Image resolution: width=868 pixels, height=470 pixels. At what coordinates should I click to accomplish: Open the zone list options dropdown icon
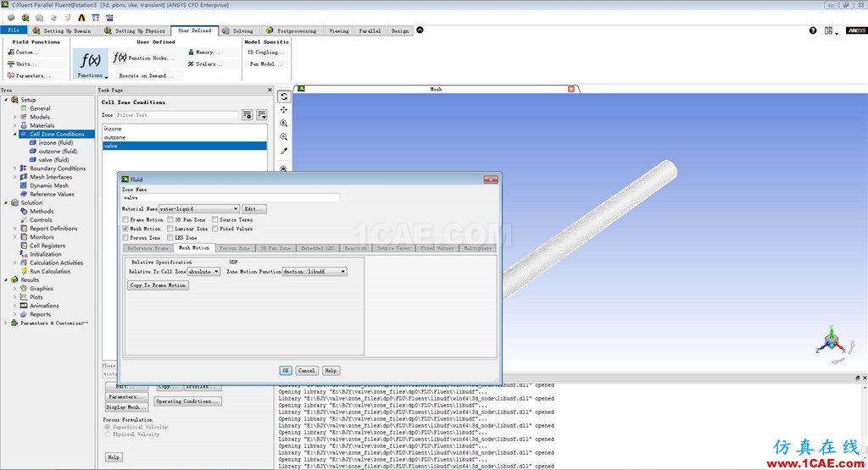click(x=262, y=114)
